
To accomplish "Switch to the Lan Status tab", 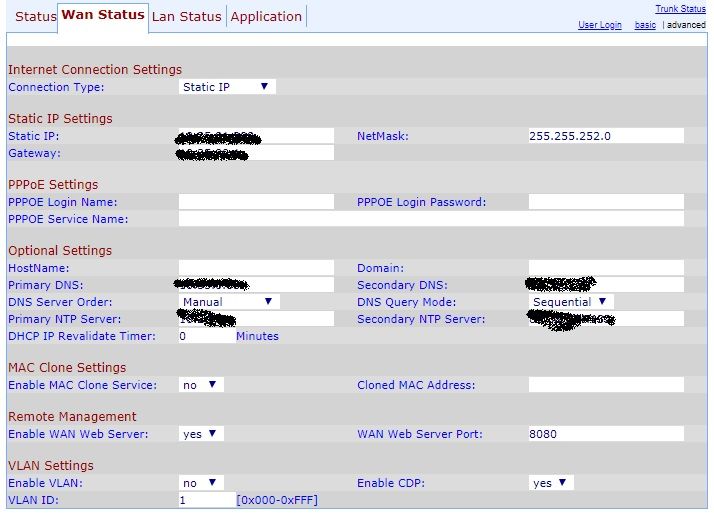I will (x=187, y=16).
